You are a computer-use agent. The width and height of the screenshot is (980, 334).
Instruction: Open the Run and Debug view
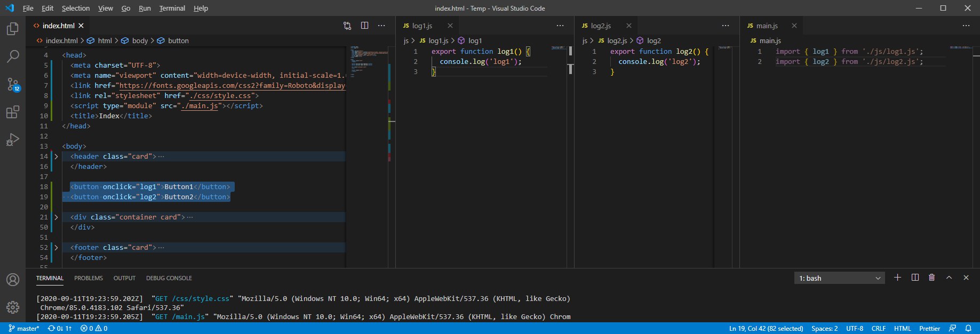point(13,140)
